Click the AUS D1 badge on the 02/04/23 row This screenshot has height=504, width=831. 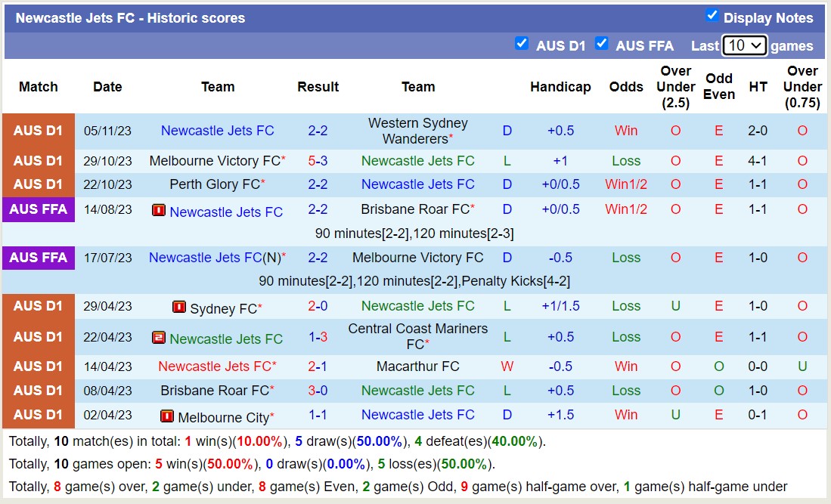pos(38,415)
